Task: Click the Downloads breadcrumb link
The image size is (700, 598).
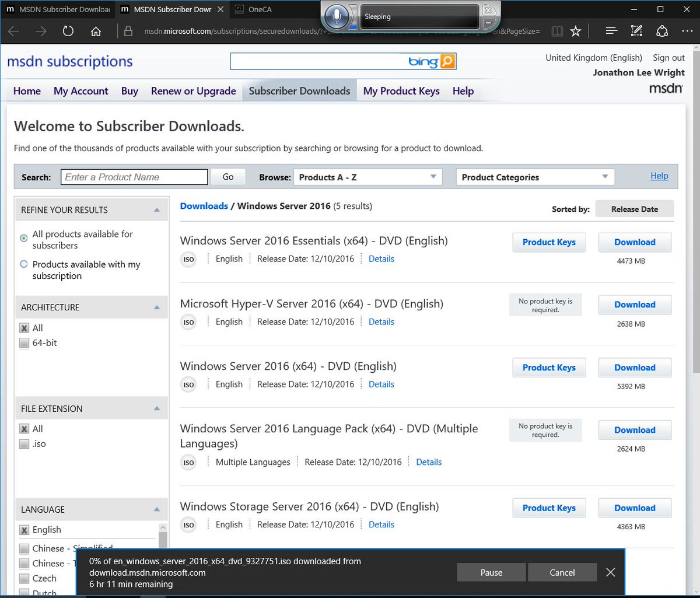Action: [204, 206]
